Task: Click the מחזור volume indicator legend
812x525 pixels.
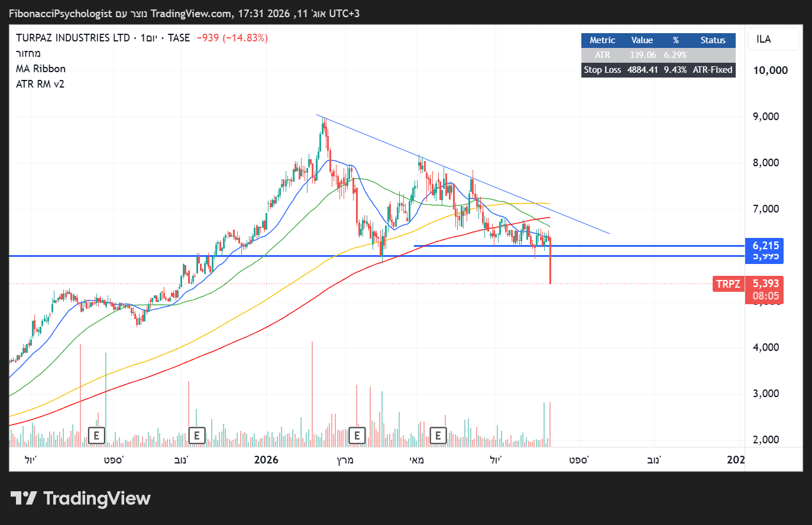Action: pos(28,53)
